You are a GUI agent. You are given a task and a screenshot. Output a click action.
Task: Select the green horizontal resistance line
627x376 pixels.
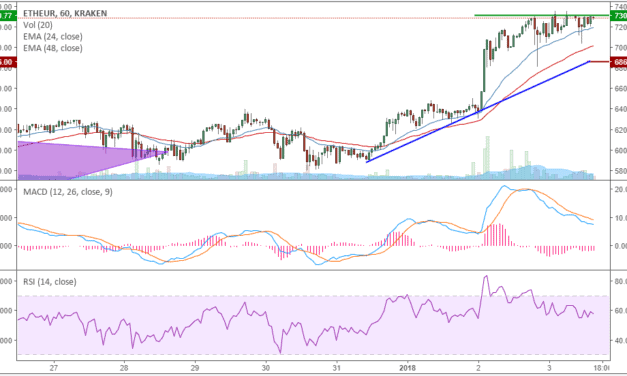pyautogui.click(x=541, y=16)
